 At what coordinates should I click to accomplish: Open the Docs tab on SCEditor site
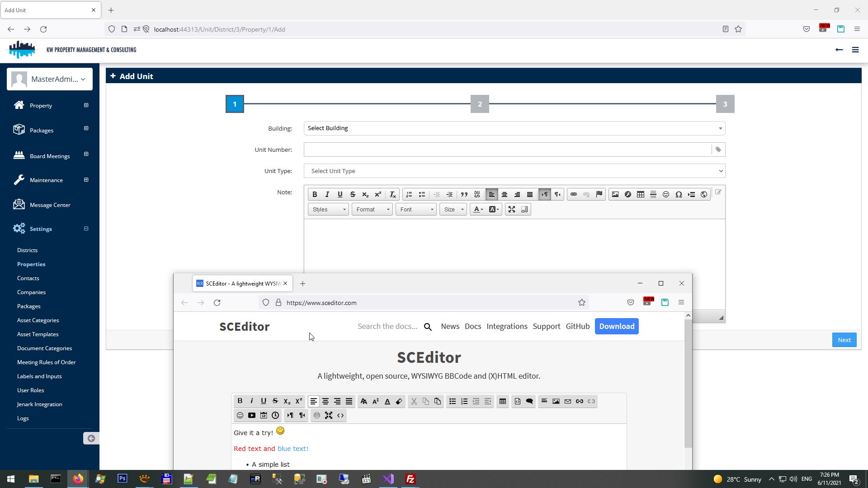[473, 326]
